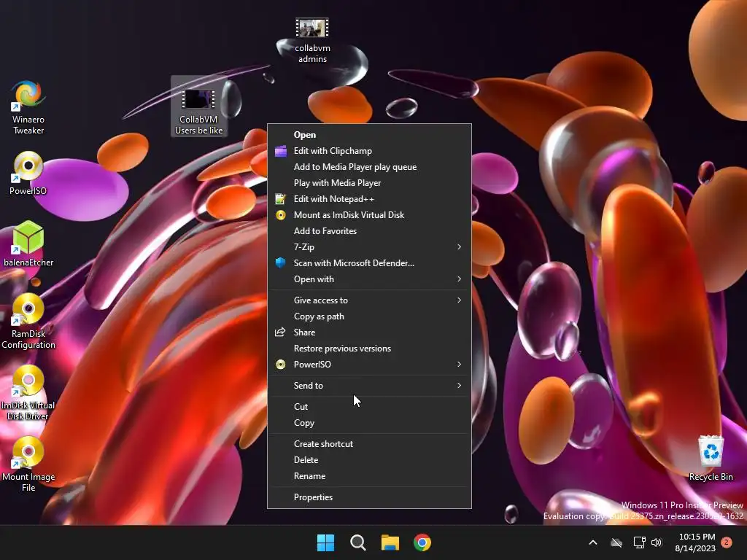
Task: Open the notification count badge
Action: (x=727, y=542)
